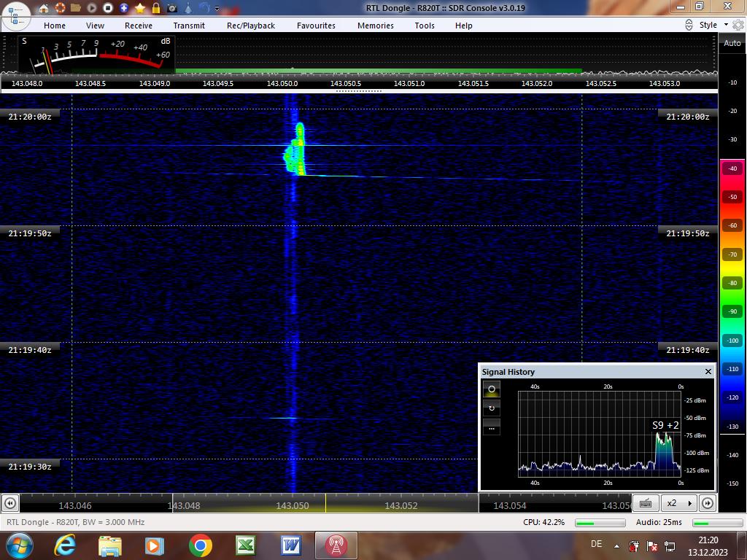Switch to the View ribbon tab
The image size is (747, 560).
[x=96, y=26]
